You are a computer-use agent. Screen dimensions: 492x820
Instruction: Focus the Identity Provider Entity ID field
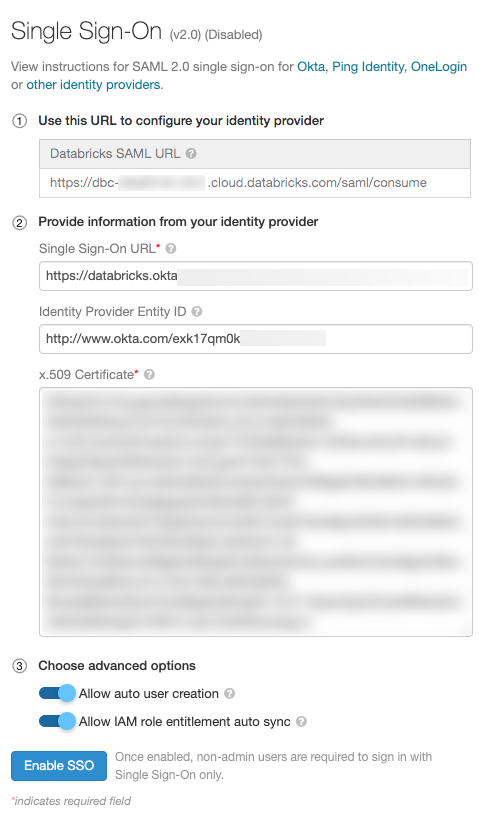[256, 339]
